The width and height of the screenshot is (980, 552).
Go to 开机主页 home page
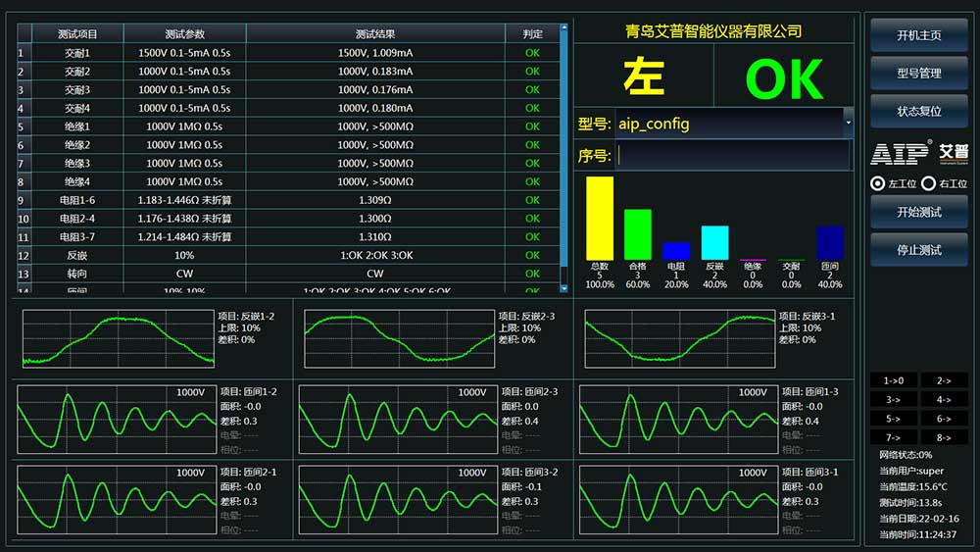[918, 35]
